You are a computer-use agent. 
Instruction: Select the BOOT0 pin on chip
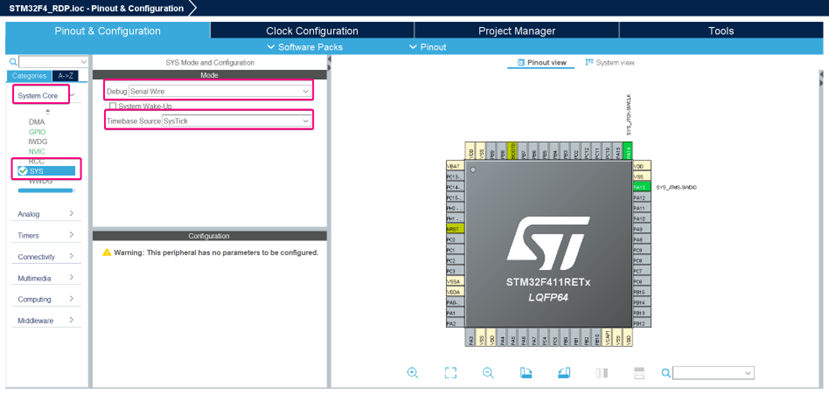512,151
